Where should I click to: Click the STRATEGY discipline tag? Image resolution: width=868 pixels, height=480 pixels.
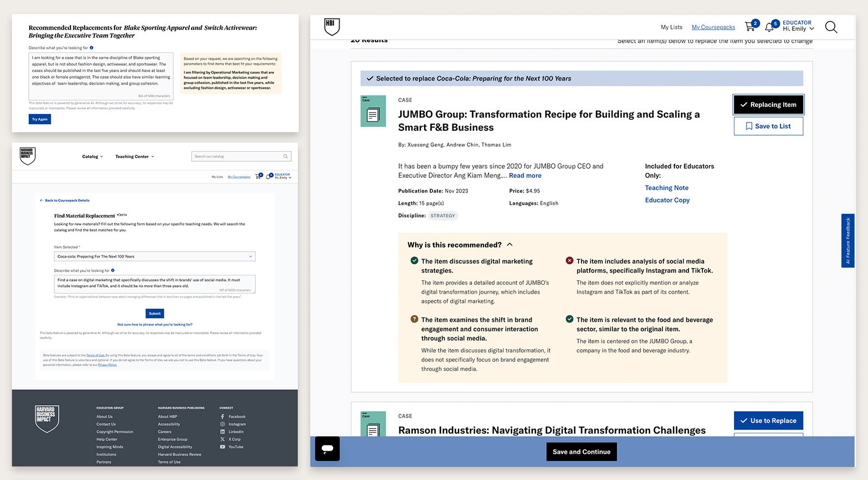tap(443, 216)
